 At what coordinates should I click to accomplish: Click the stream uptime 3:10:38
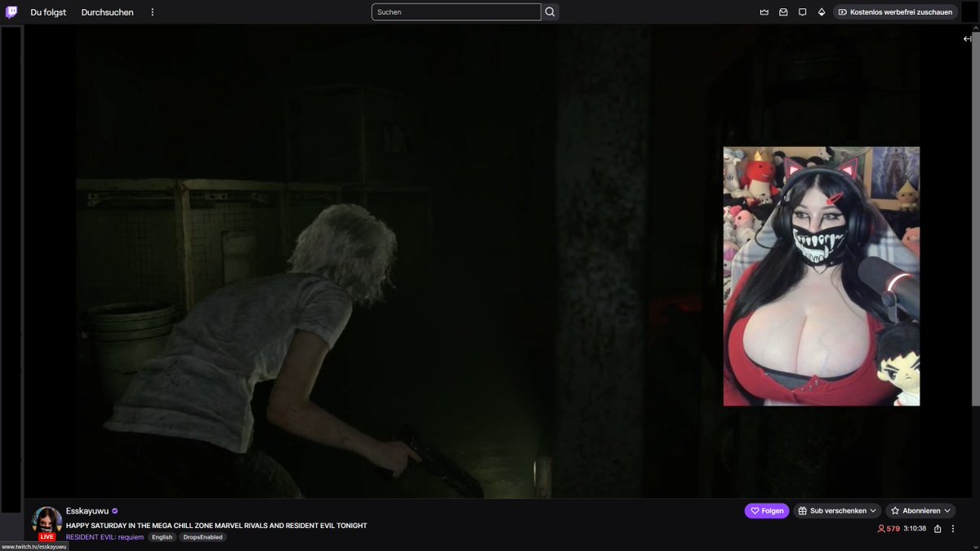(915, 529)
